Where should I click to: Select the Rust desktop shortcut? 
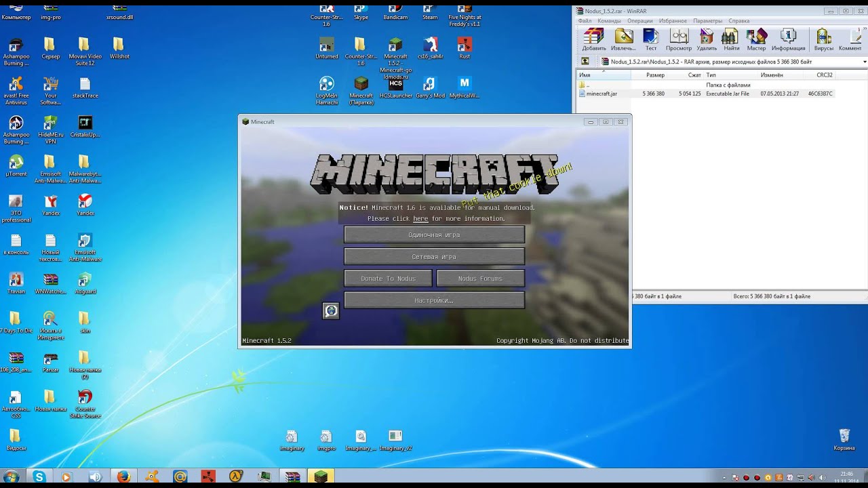[x=465, y=49]
